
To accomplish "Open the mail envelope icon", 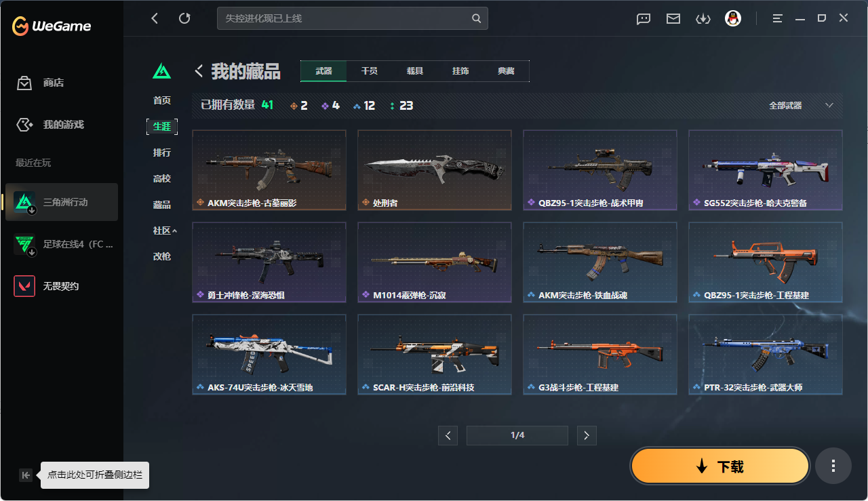I will pos(673,19).
